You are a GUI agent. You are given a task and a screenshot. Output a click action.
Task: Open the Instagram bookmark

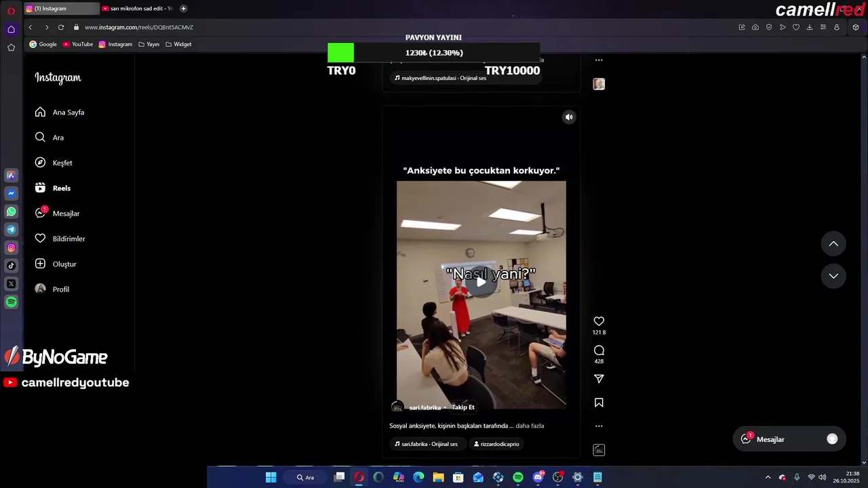(x=115, y=44)
